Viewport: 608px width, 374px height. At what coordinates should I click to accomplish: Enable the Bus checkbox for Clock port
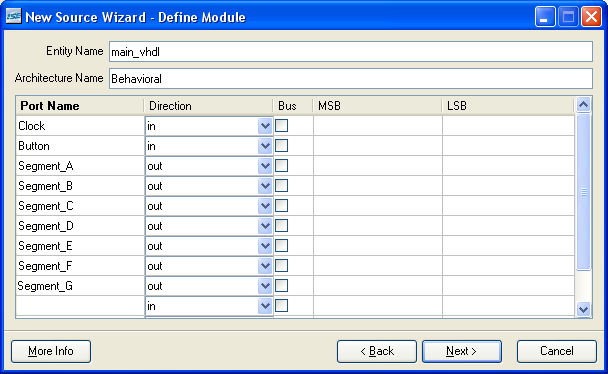pyautogui.click(x=282, y=126)
